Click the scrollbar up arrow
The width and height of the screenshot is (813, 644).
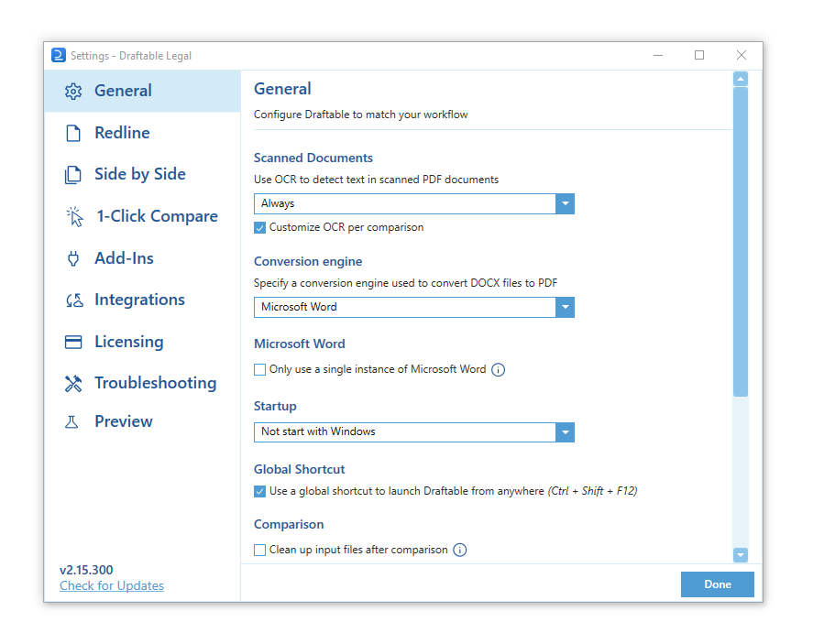(x=741, y=80)
